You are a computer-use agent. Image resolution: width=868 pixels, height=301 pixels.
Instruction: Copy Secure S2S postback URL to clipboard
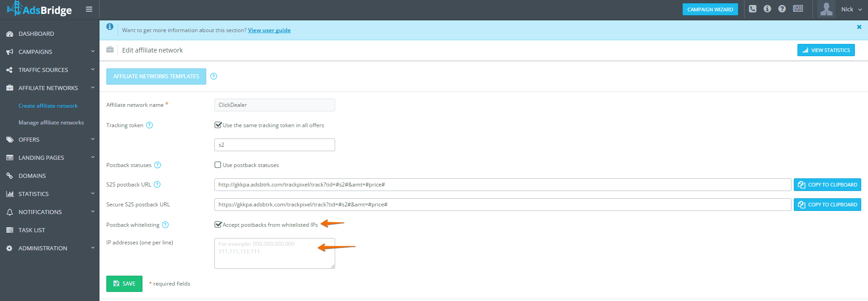point(827,205)
